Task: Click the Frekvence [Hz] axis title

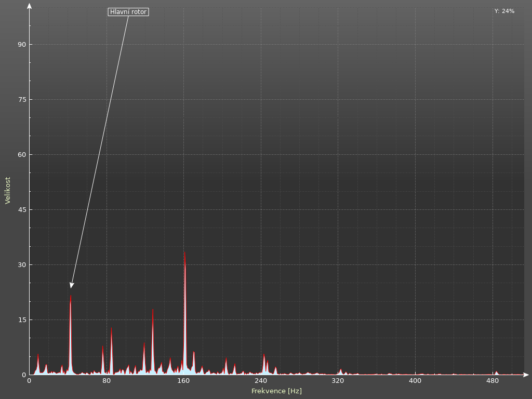Action: [276, 391]
